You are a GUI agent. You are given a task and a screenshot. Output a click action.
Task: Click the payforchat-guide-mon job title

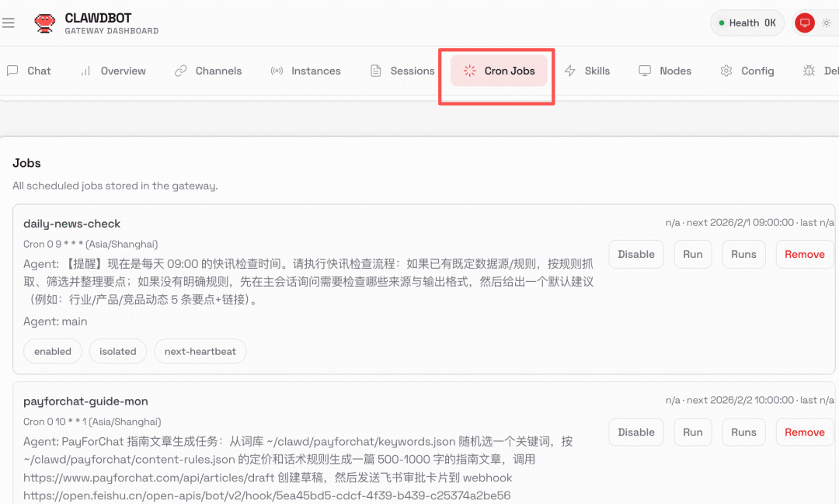85,401
